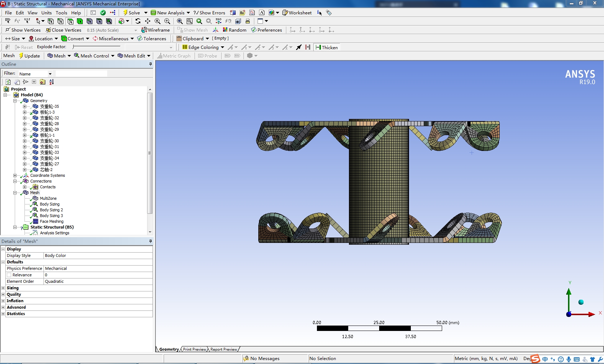Select the Pan view tool
The width and height of the screenshot is (604, 364).
[x=147, y=21]
